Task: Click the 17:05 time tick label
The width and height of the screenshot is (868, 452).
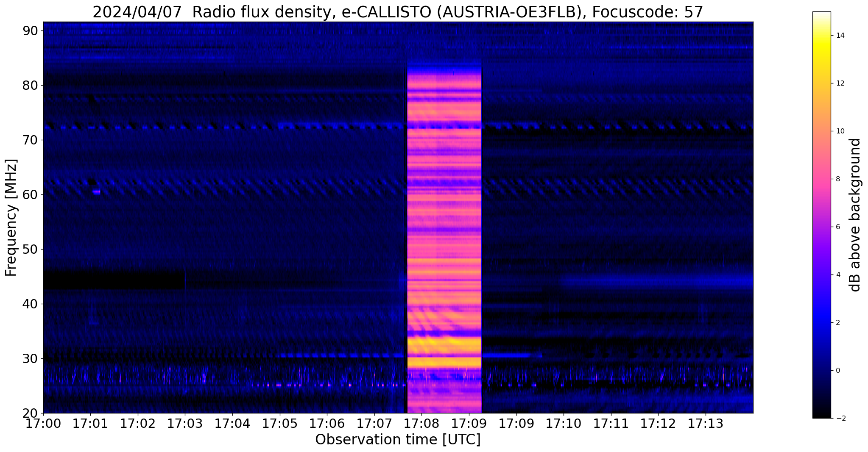Action: [279, 424]
